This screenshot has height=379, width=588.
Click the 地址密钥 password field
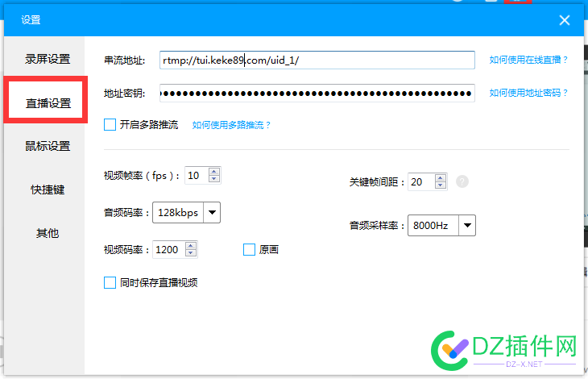[317, 93]
